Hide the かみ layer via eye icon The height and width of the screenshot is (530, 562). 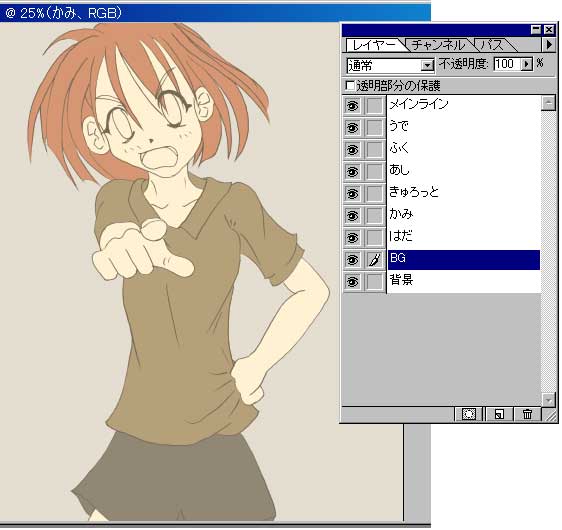click(x=353, y=216)
